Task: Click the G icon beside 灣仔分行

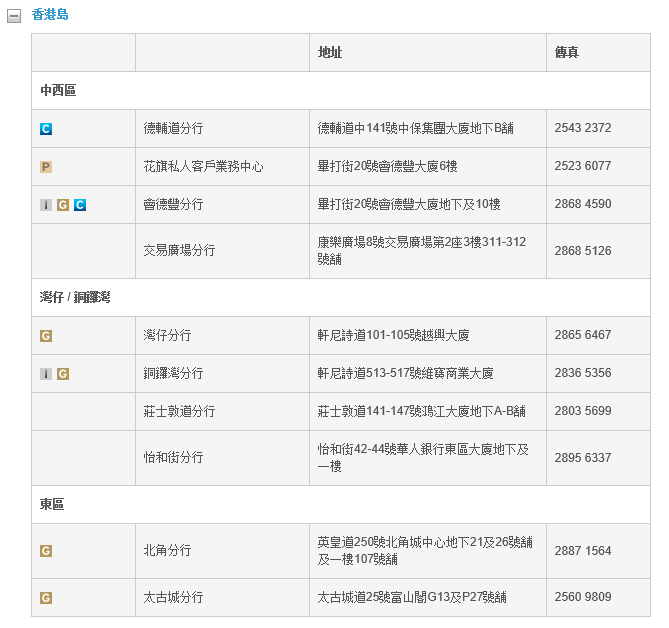Action: (x=46, y=336)
